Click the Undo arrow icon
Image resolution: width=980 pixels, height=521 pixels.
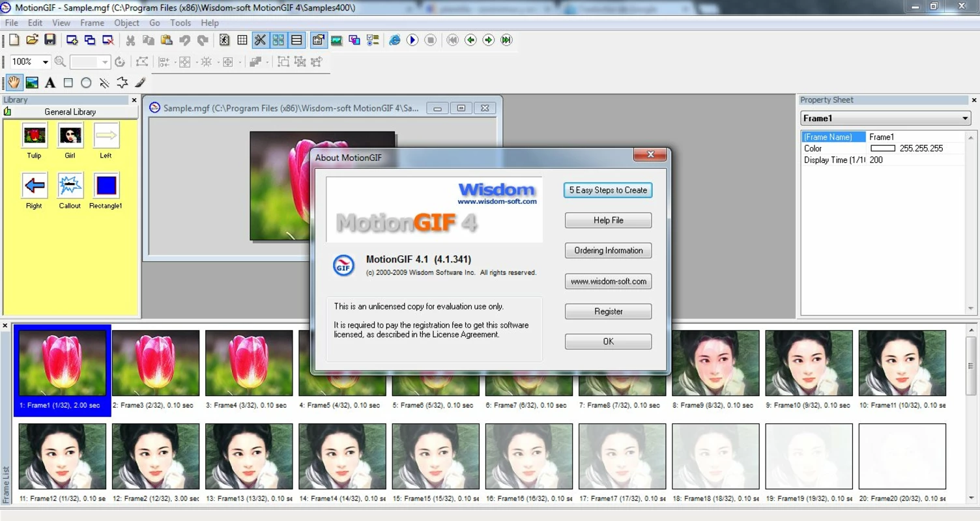tap(185, 40)
